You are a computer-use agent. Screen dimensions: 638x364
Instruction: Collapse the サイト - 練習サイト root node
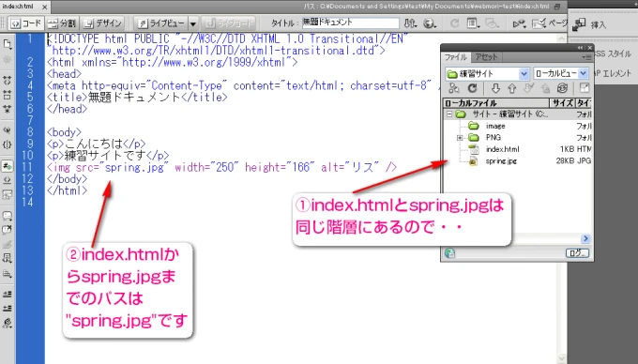click(449, 114)
